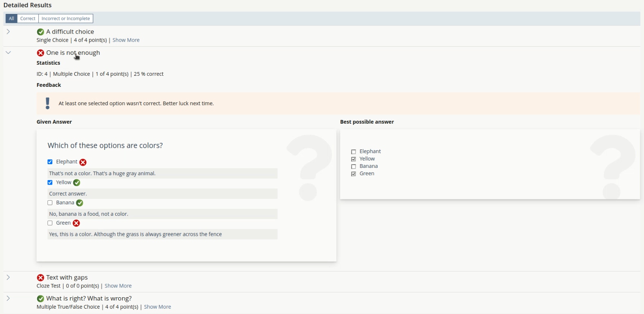644x314 pixels.
Task: Click red X icon beside One is not enough
Action: point(40,53)
